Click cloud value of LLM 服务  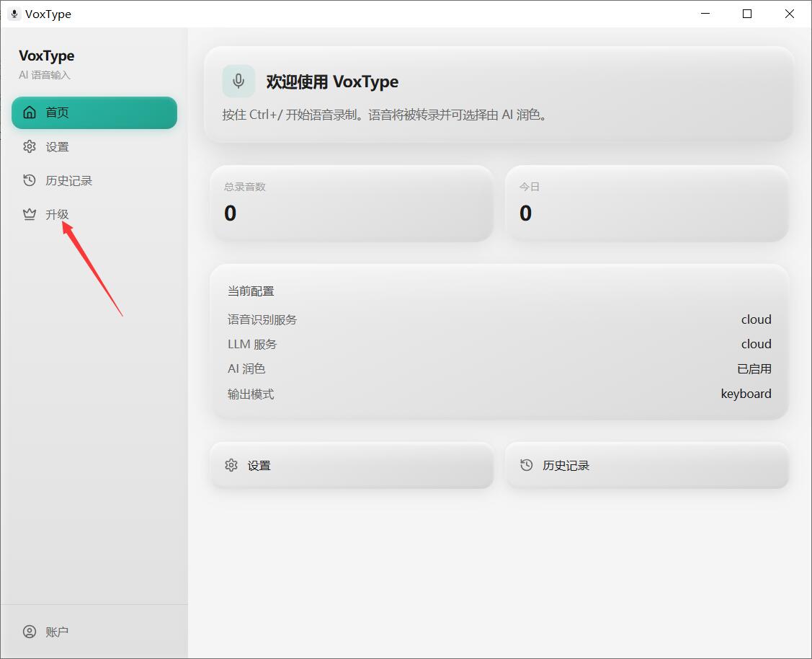tap(756, 344)
